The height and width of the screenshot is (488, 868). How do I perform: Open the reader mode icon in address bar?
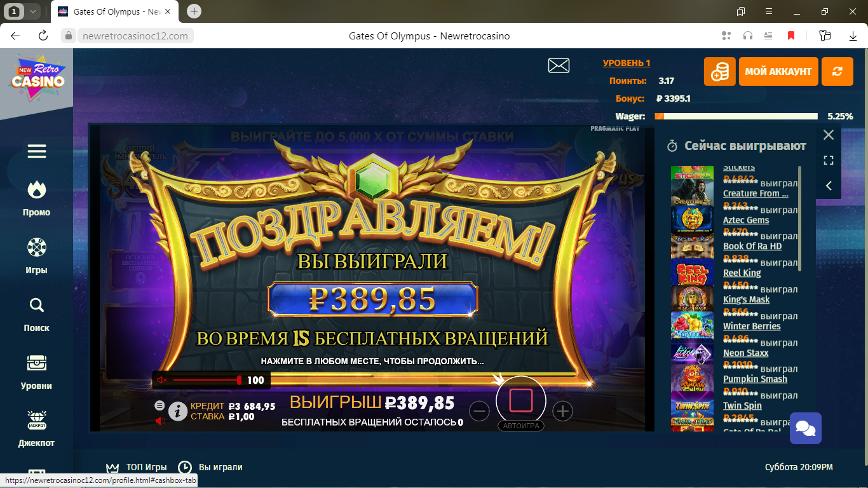768,36
